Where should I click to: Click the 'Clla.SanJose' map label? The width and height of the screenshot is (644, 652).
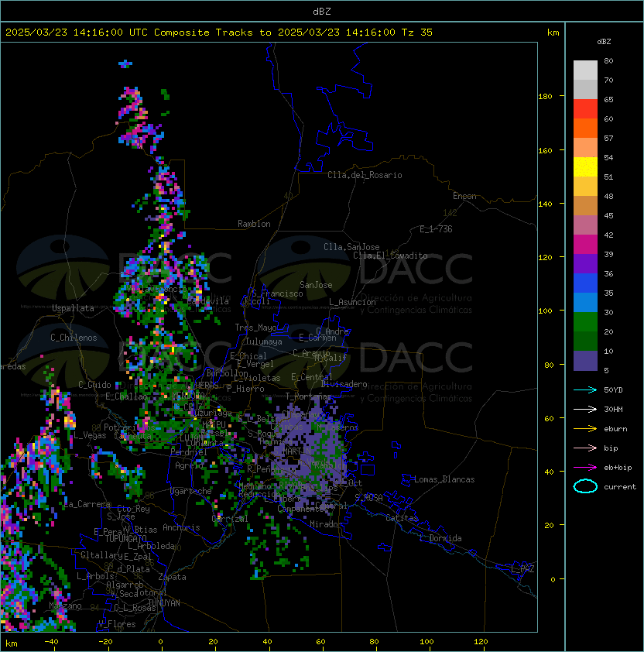click(x=351, y=247)
